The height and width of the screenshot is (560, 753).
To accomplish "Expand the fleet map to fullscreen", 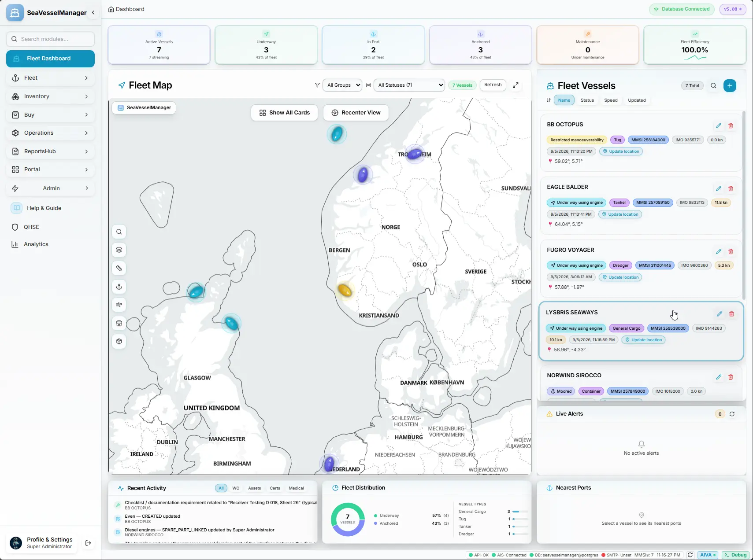I will point(516,85).
